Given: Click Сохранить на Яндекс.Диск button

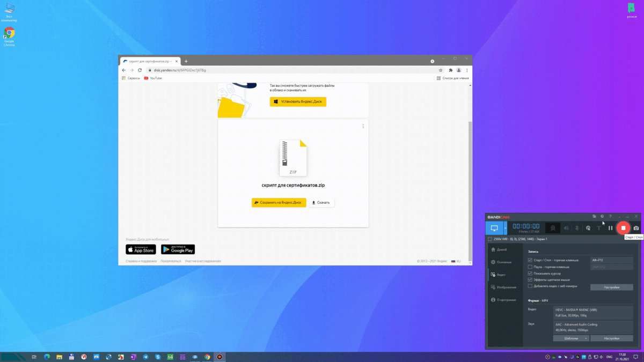Looking at the screenshot, I should [x=279, y=203].
